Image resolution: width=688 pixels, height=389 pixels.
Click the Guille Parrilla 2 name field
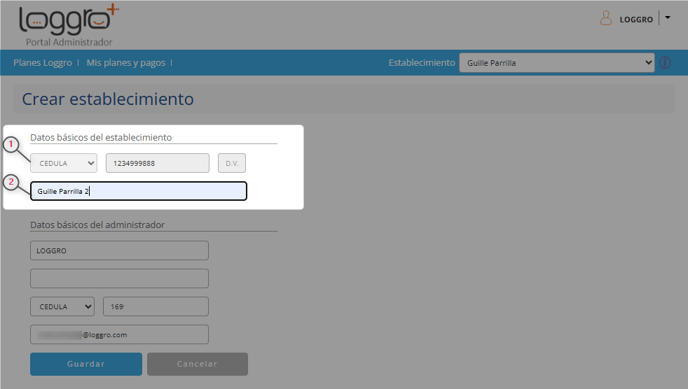[139, 191]
